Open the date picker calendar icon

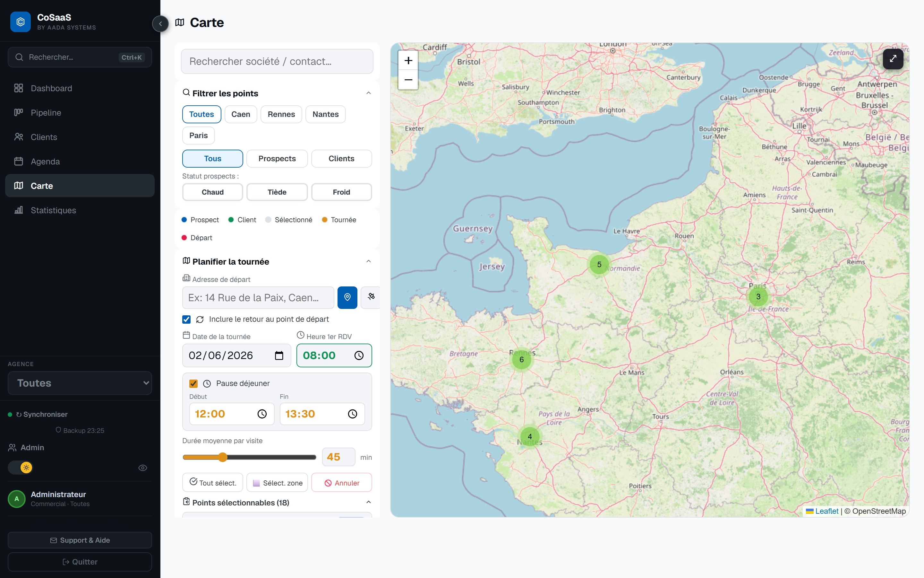pos(279,355)
